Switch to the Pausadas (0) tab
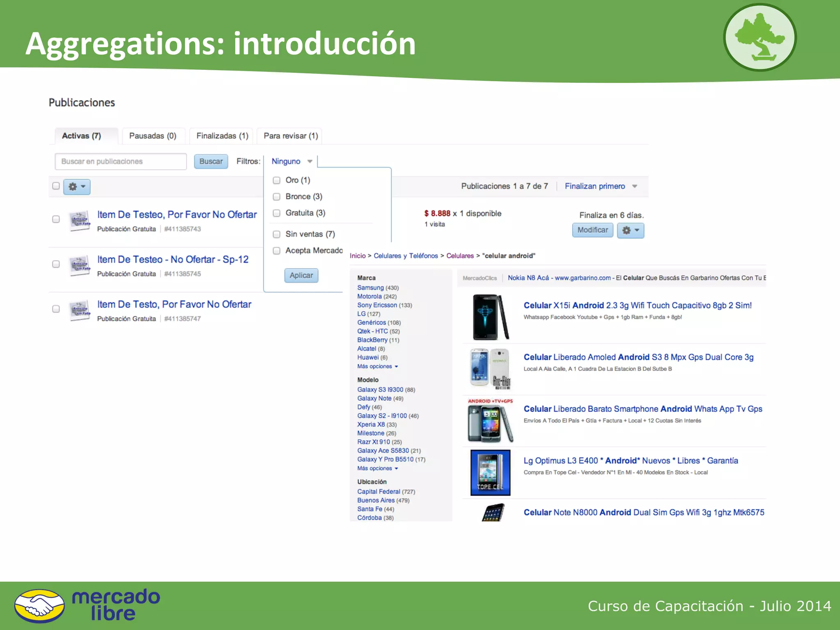The height and width of the screenshot is (630, 840). [153, 136]
